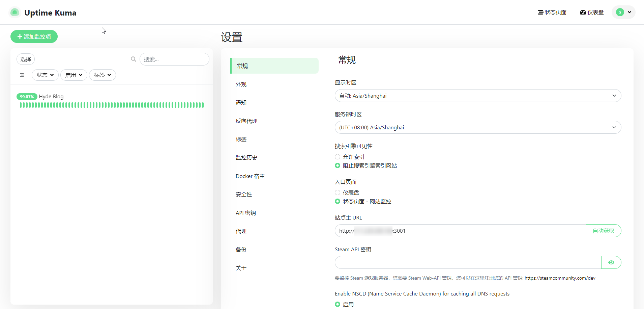The width and height of the screenshot is (644, 309).
Task: Open the 标签 filter dropdown
Action: point(103,75)
